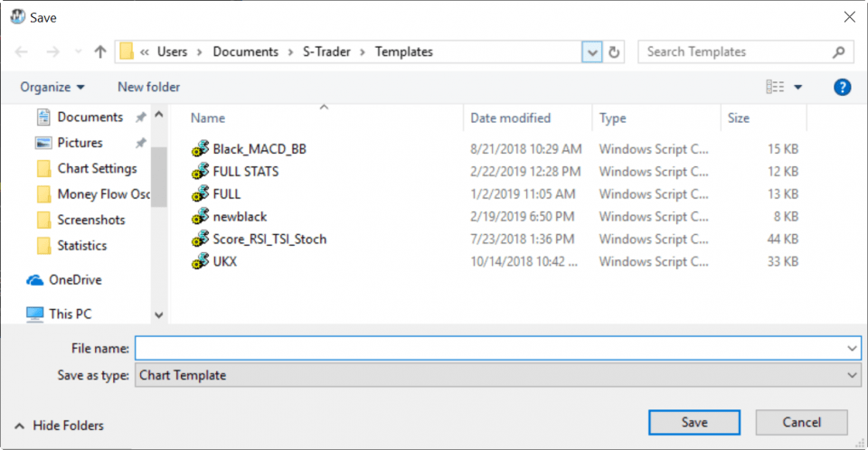Select the UKX template file
The height and width of the screenshot is (450, 868).
[225, 262]
